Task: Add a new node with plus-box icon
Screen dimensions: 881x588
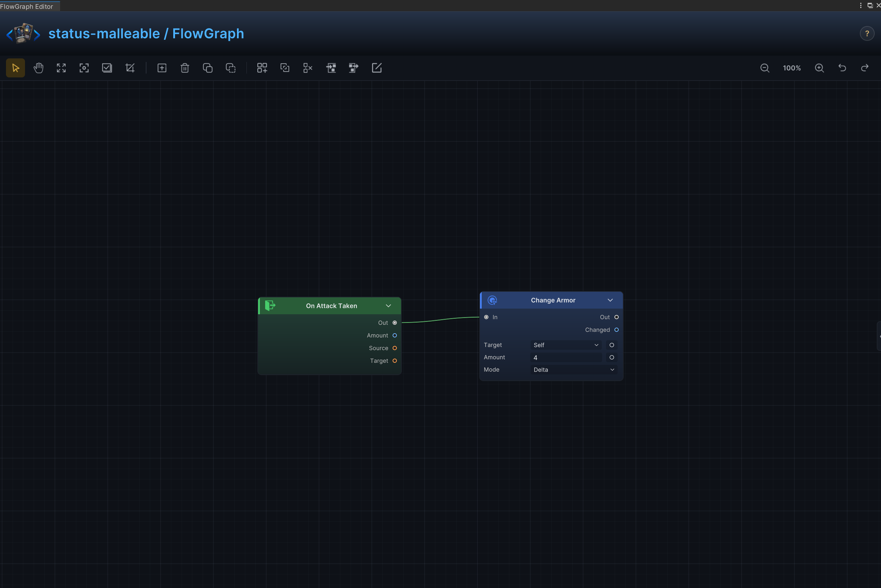Action: 162,68
